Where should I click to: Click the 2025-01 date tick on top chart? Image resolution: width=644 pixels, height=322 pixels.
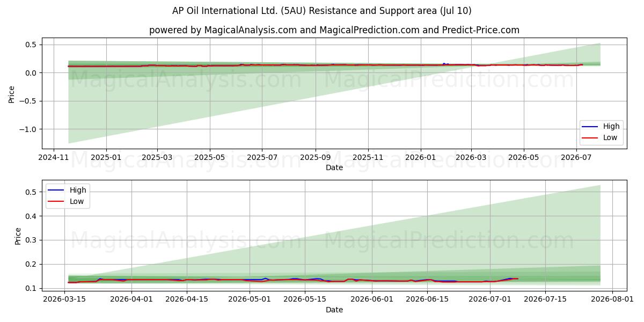tap(106, 157)
